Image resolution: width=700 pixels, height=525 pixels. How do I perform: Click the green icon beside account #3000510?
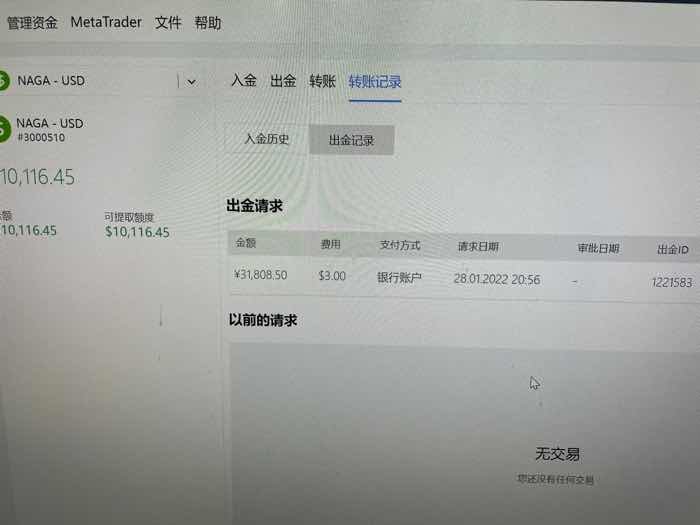coord(4,129)
